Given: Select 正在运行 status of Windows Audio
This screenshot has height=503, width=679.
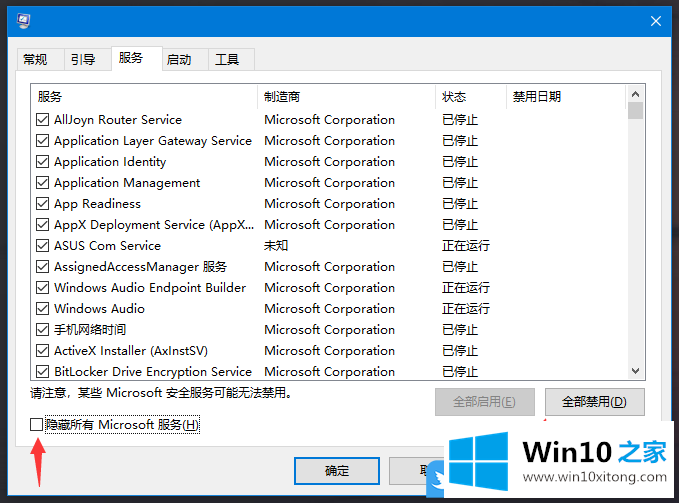Looking at the screenshot, I should [x=466, y=309].
